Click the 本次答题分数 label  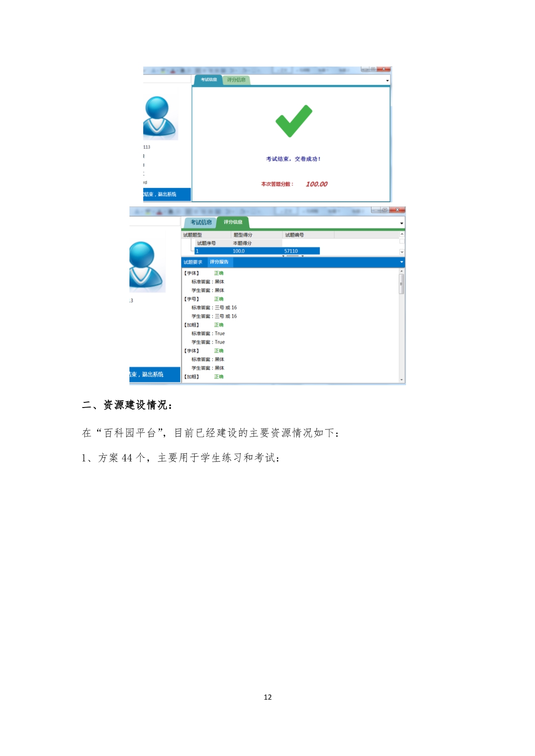pos(277,184)
